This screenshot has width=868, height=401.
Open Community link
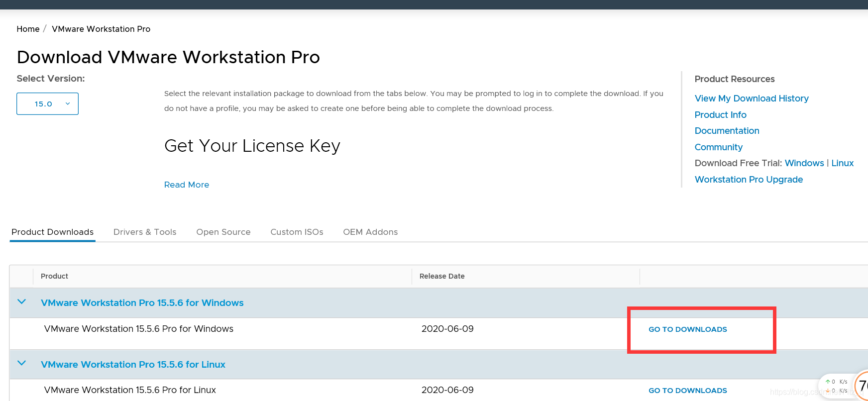click(718, 147)
